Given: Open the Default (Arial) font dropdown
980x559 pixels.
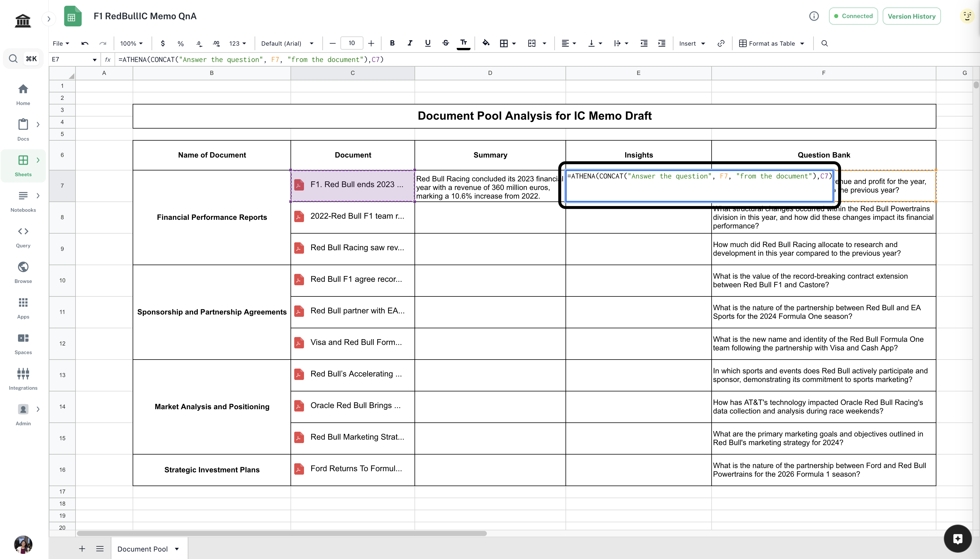Looking at the screenshot, I should tap(287, 43).
